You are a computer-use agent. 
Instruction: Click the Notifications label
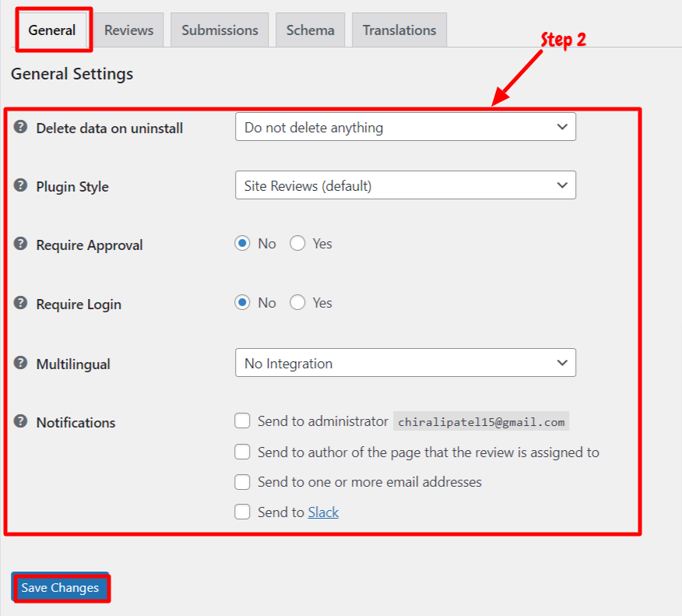76,422
